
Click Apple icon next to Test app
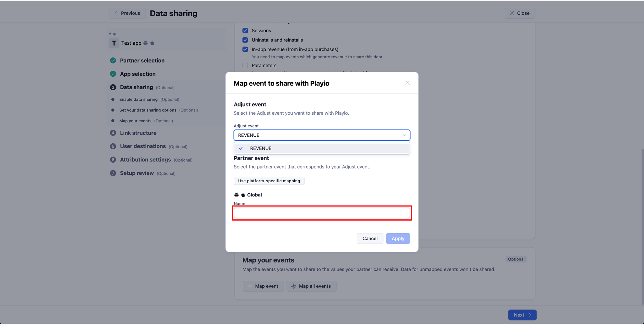152,43
